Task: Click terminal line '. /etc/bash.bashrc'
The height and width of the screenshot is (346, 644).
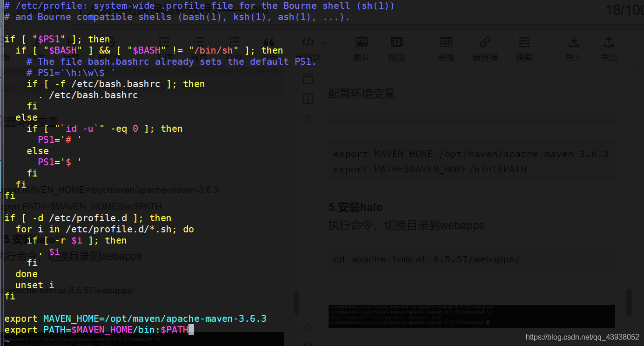Action: coord(88,95)
